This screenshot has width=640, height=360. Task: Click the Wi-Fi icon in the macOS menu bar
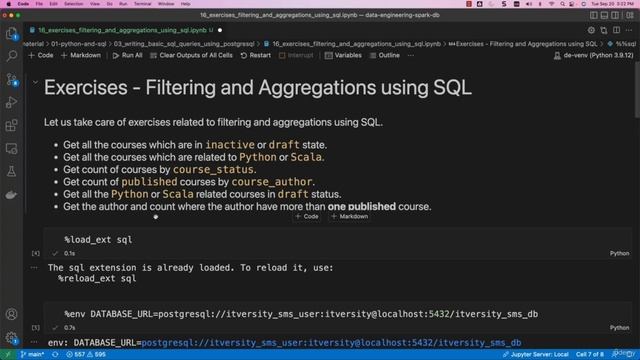click(551, 4)
